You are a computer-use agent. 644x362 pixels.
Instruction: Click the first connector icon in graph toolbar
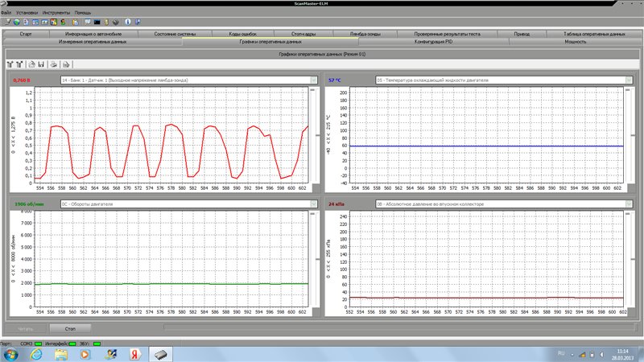point(10,63)
